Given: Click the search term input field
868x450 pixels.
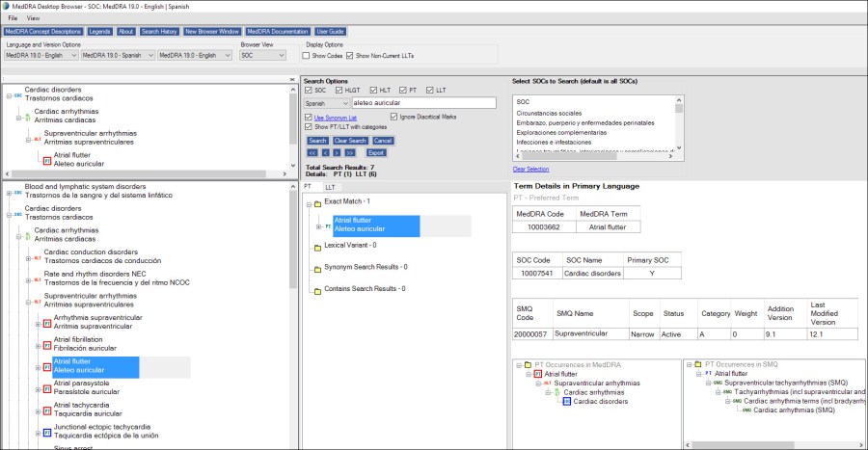Looking at the screenshot, I should 423,102.
